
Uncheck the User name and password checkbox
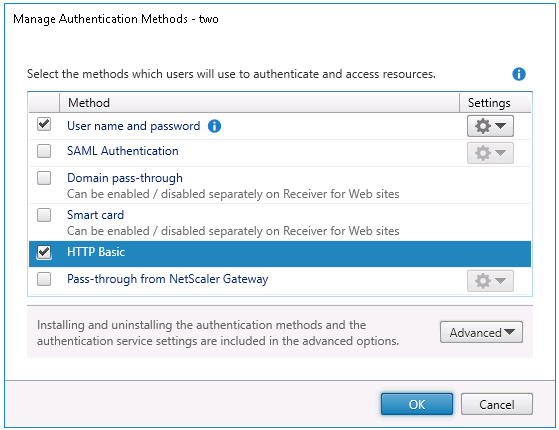click(x=44, y=124)
